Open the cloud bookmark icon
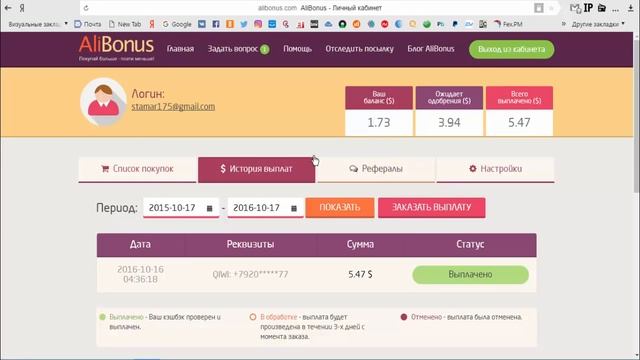This screenshot has height=360, width=640. coord(328,24)
